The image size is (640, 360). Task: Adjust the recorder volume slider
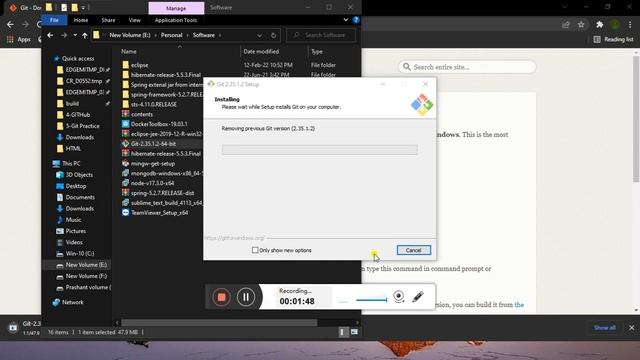(x=371, y=300)
